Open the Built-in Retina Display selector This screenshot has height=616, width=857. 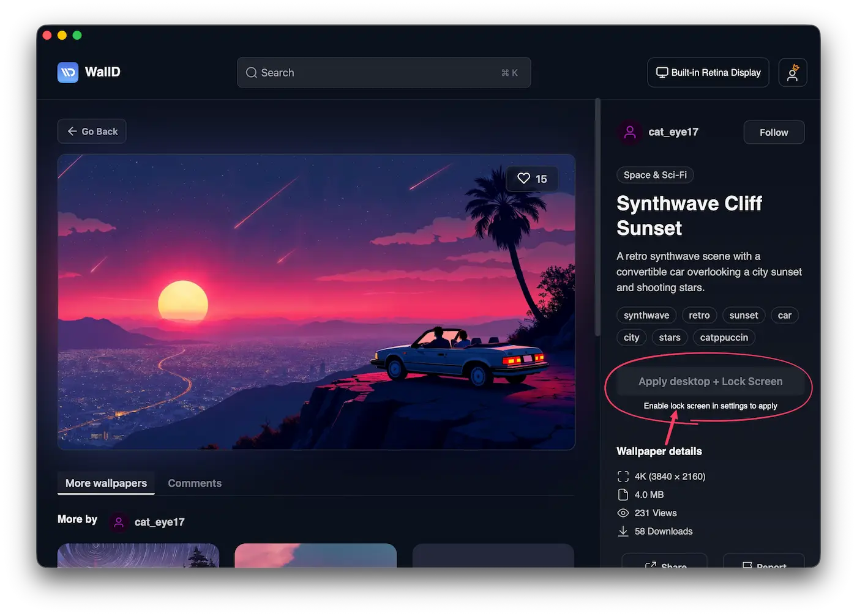[708, 73]
